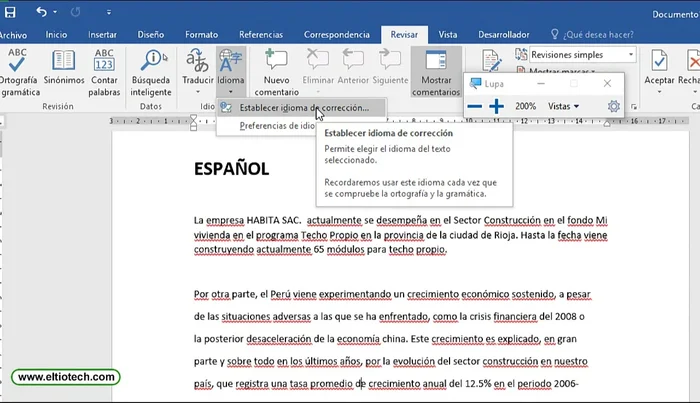
Task: Open the Diseño ribbon tab
Action: (150, 34)
